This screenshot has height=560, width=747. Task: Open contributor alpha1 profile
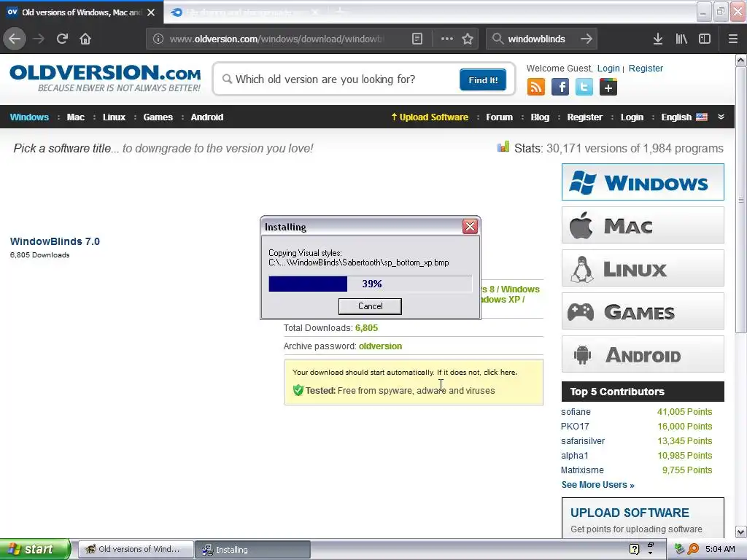point(575,456)
